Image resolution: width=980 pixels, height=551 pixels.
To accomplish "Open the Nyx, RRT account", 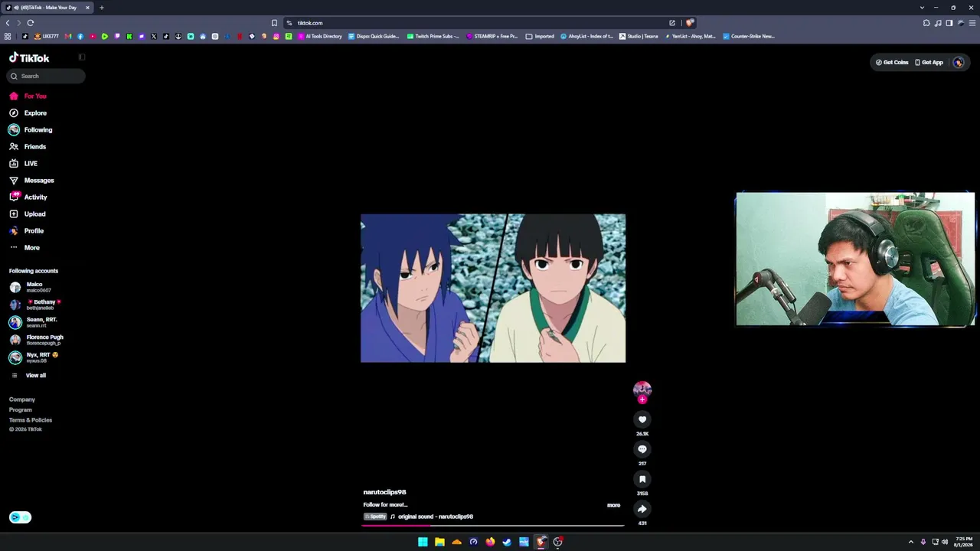I will coord(34,357).
